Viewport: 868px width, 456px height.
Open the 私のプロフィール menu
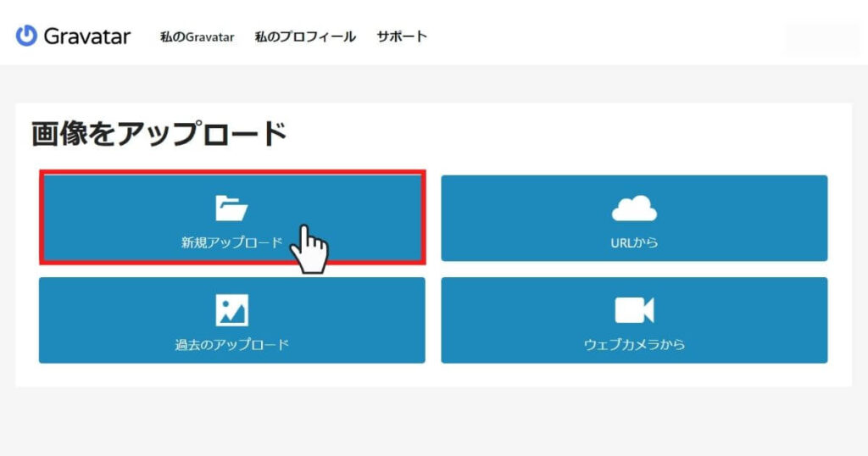click(x=305, y=37)
